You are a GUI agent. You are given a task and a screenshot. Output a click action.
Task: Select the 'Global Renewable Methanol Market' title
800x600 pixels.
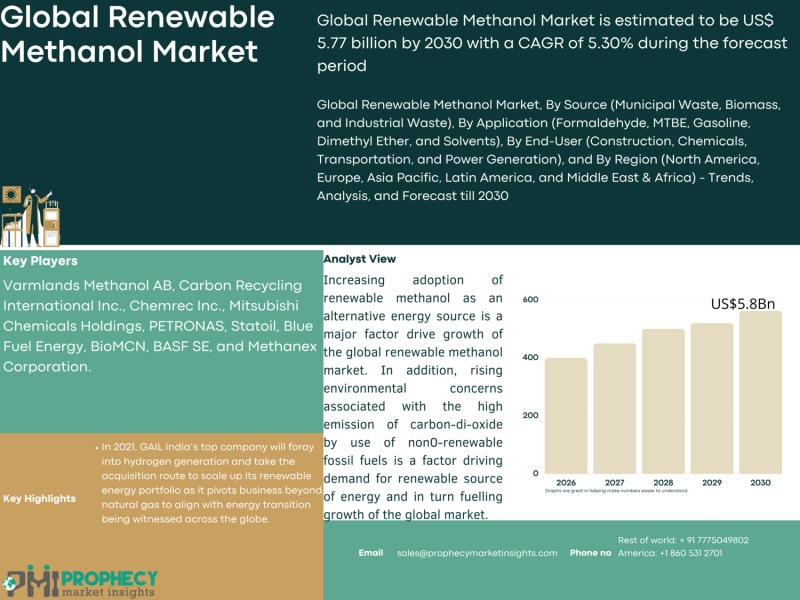(138, 34)
